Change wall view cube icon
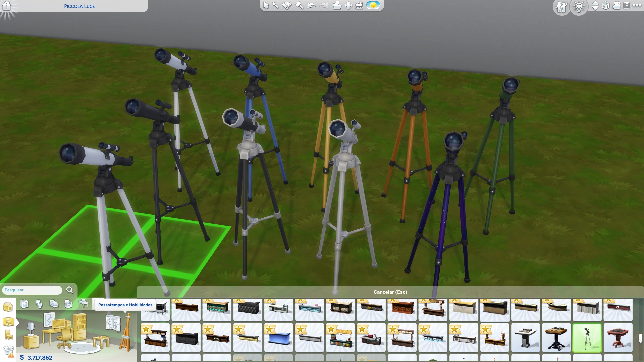The height and width of the screenshot is (362, 644). [x=606, y=6]
